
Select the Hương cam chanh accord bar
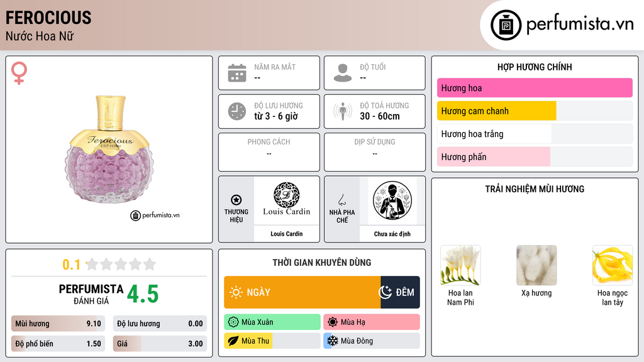click(x=535, y=111)
